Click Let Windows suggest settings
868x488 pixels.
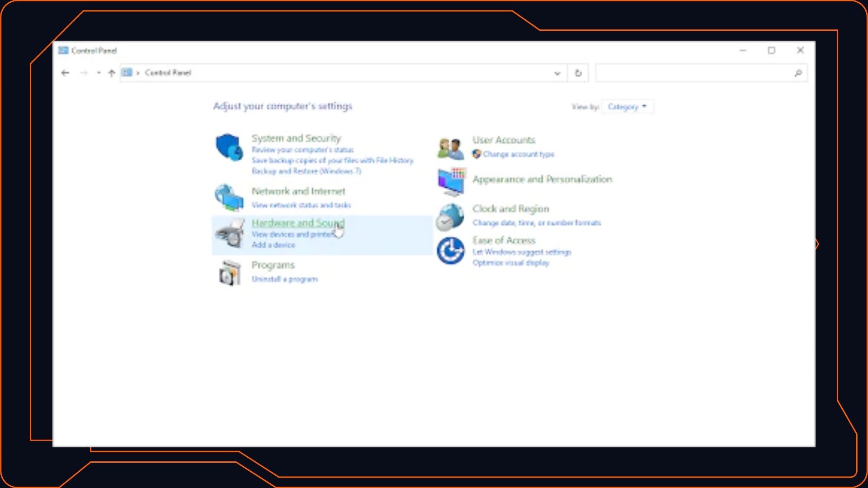pos(522,252)
